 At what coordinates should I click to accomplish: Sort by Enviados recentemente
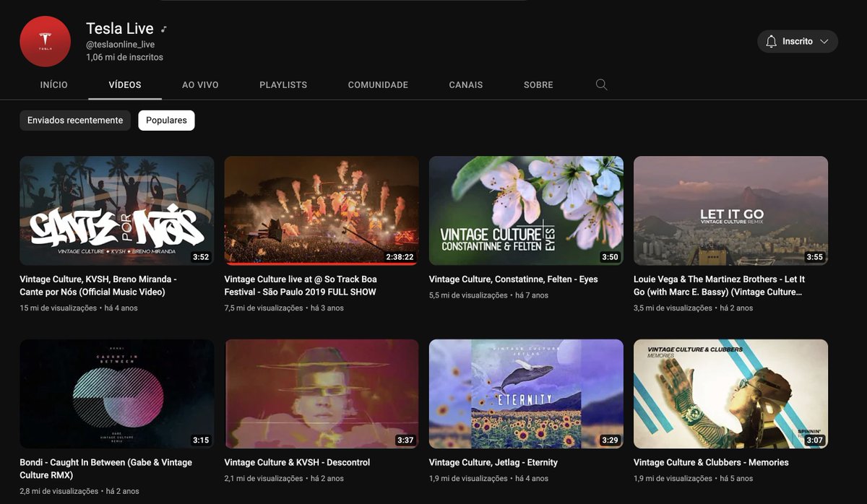75,121
